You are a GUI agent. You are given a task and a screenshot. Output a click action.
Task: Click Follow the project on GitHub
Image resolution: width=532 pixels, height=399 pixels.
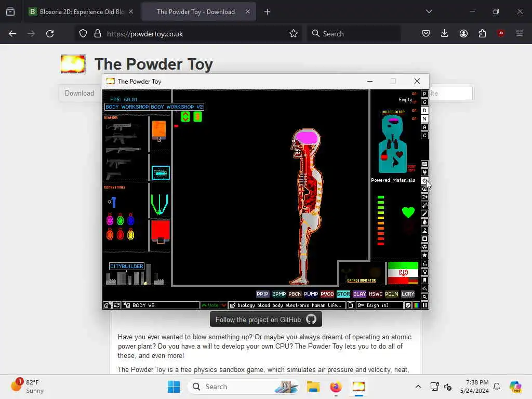pyautogui.click(x=265, y=320)
